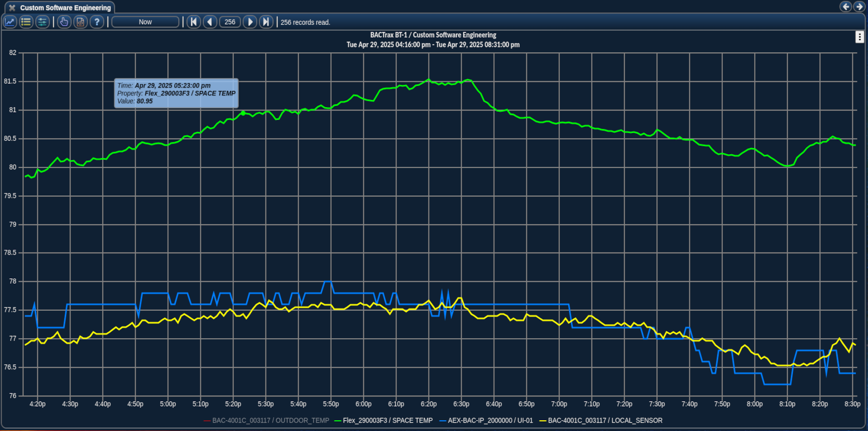Screen dimensions: 868x431
Task: Select the Custom Software Engineering tab
Action: point(65,8)
